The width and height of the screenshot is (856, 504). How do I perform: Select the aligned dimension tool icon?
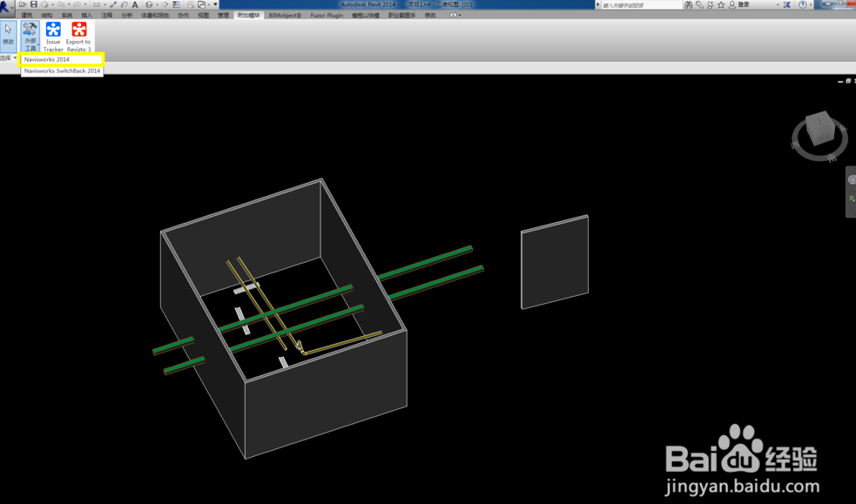coord(113,4)
